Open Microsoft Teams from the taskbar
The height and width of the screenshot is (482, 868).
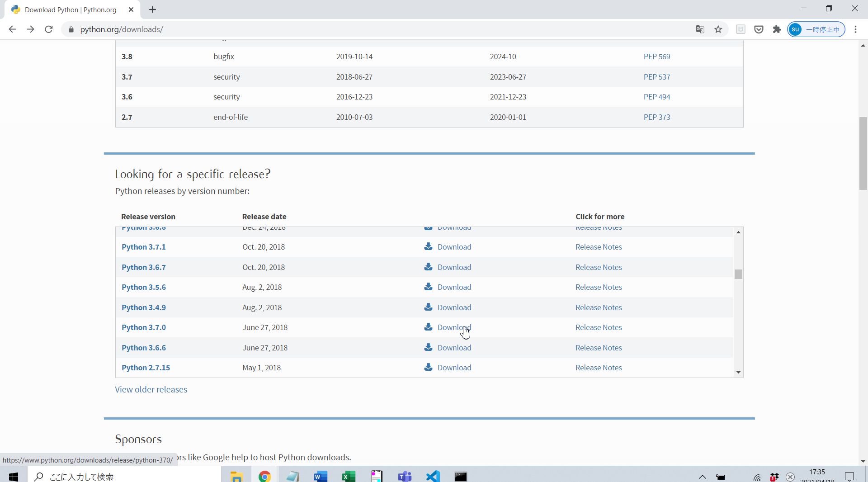[405, 476]
